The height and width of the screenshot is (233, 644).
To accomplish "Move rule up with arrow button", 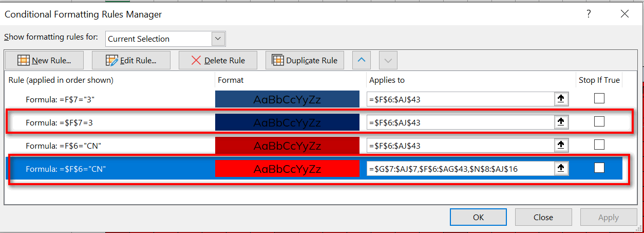I will 362,60.
